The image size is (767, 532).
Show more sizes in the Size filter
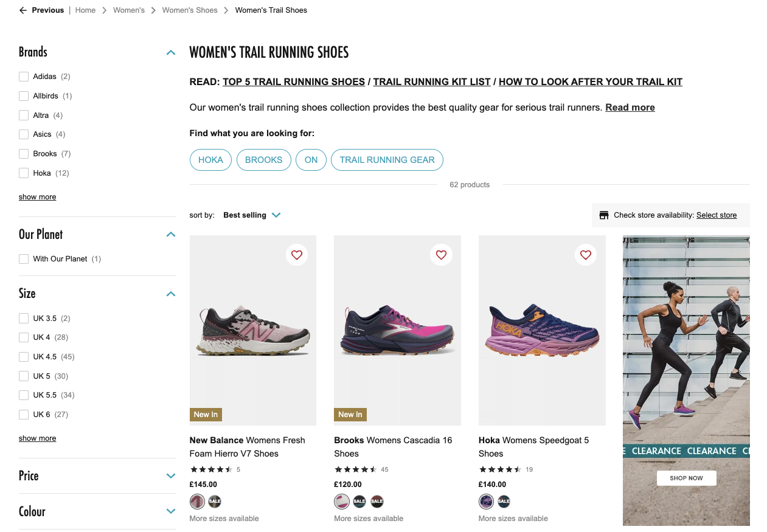[x=38, y=438]
